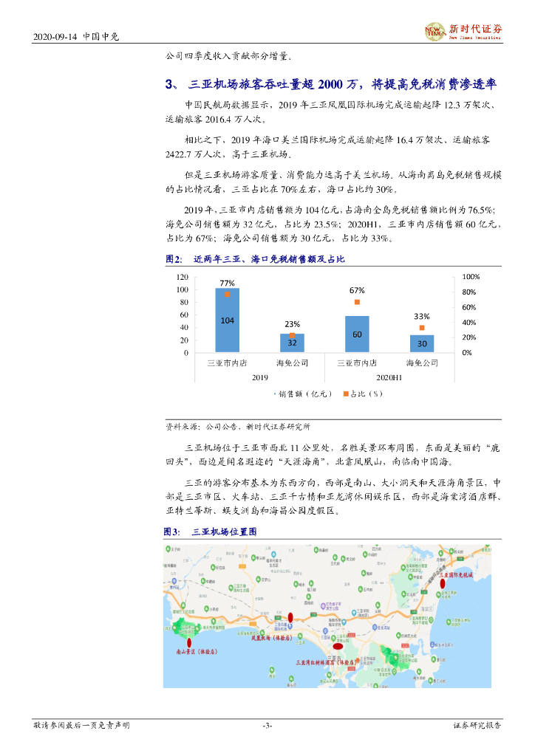Click the figure caption 图3 三亚机场位置图
Viewport: 535px width, 756px height.
(x=211, y=532)
